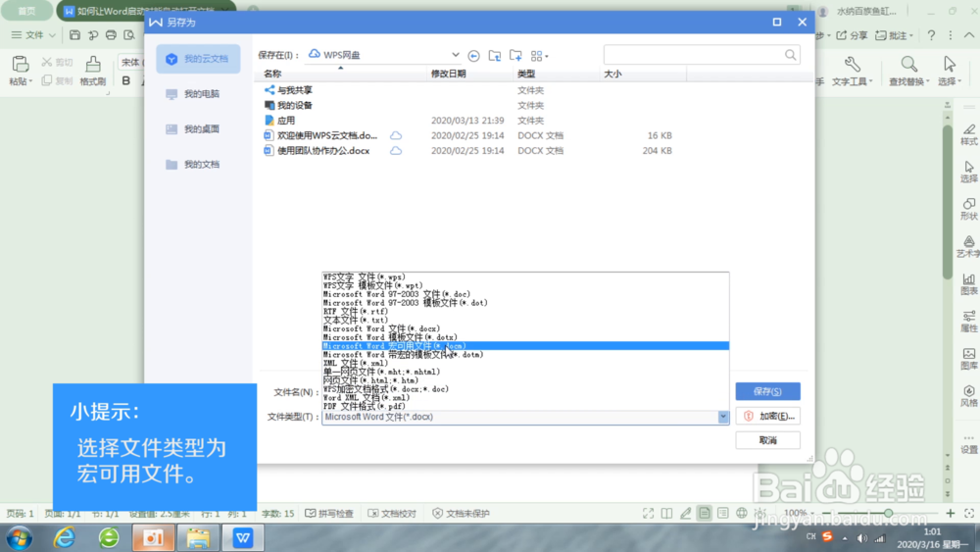Open 设置 in the right sidebar
The image size is (980, 552).
point(969,442)
